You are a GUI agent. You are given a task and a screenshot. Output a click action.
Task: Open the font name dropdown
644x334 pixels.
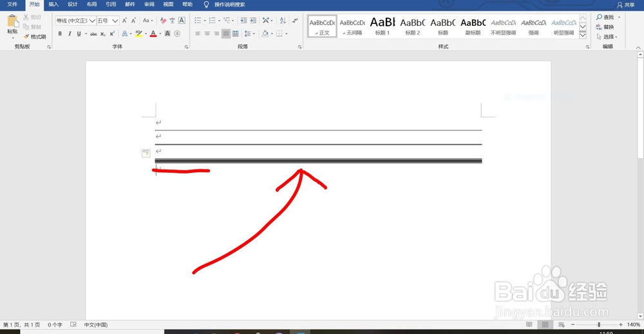point(92,21)
